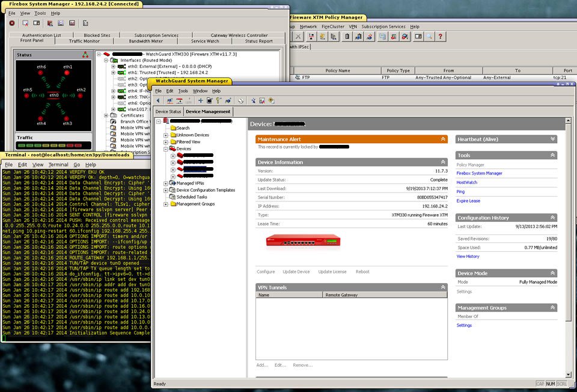Click the back arrow icon in WatchGuard System Manager toolbar
The width and height of the screenshot is (577, 392).
pos(158,100)
